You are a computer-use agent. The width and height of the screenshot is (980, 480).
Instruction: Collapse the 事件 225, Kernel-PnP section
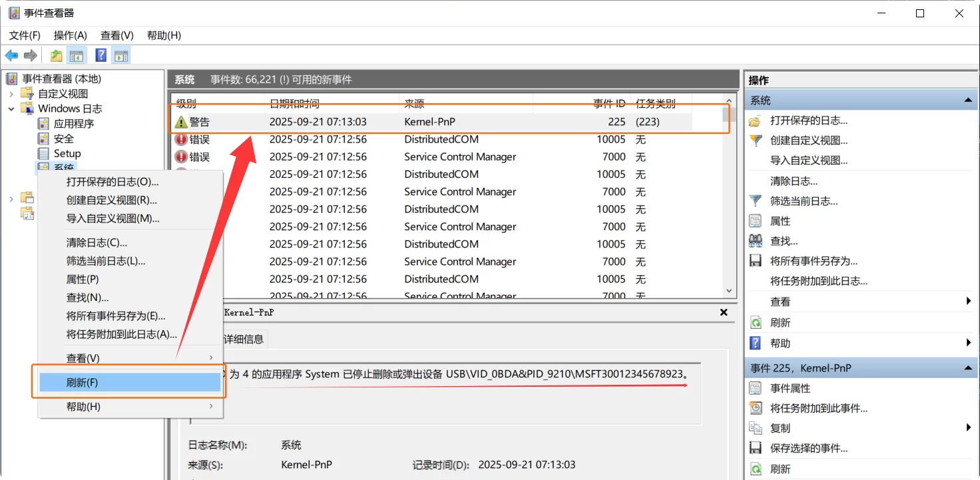[967, 368]
